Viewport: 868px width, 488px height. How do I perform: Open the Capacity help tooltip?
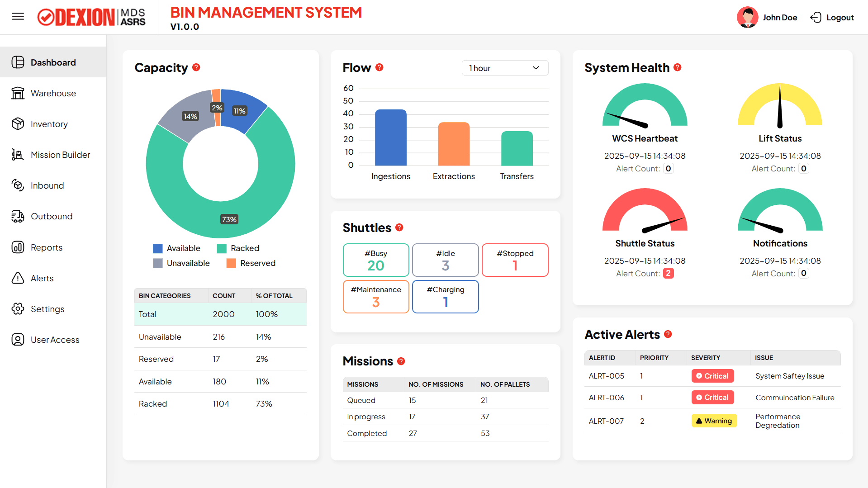(196, 67)
